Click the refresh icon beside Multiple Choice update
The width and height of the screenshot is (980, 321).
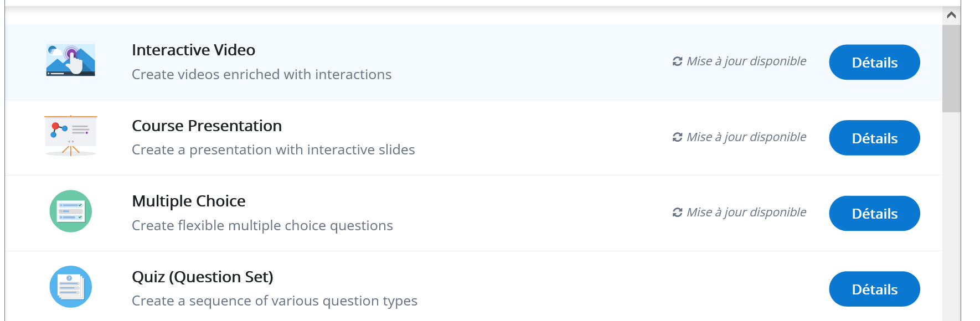(677, 213)
